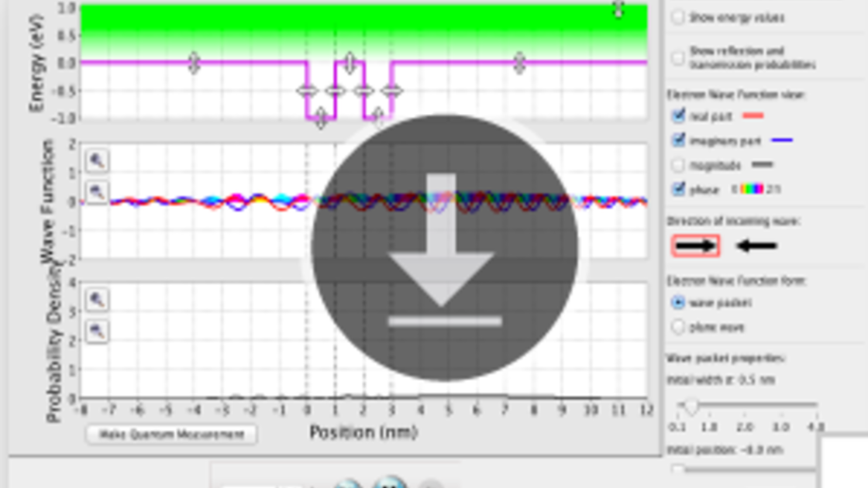Screen dimensions: 868x488
Task: Click the initial width slider thumb
Action: (691, 406)
